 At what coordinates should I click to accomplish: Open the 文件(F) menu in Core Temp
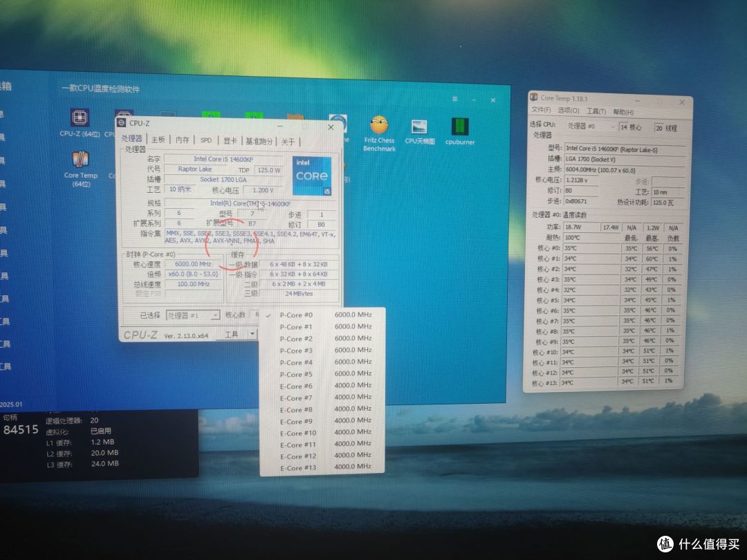(x=539, y=111)
